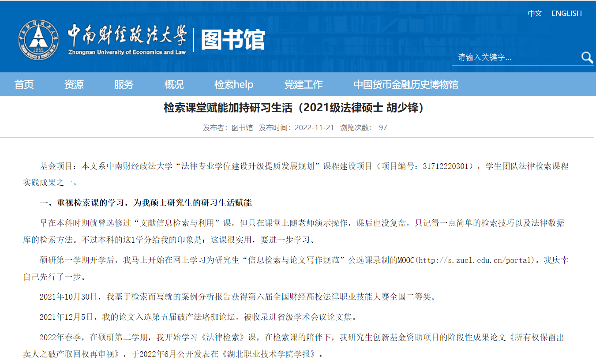Switch the site language to ENGLISH
Image resolution: width=596 pixels, height=364 pixels.
pyautogui.click(x=566, y=13)
